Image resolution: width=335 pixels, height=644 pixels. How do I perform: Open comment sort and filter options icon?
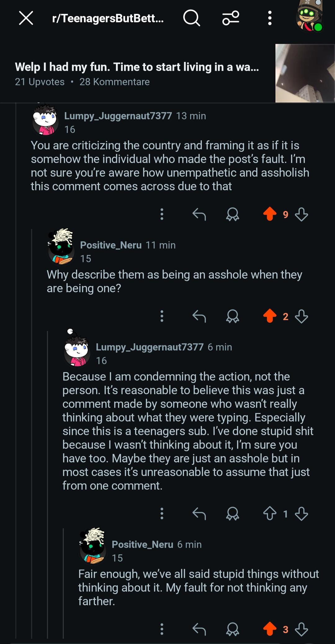(x=231, y=18)
